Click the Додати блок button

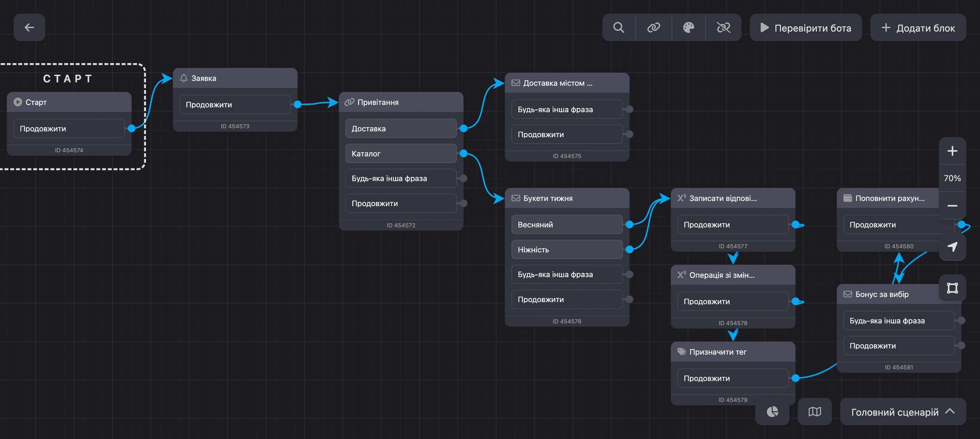[918, 27]
